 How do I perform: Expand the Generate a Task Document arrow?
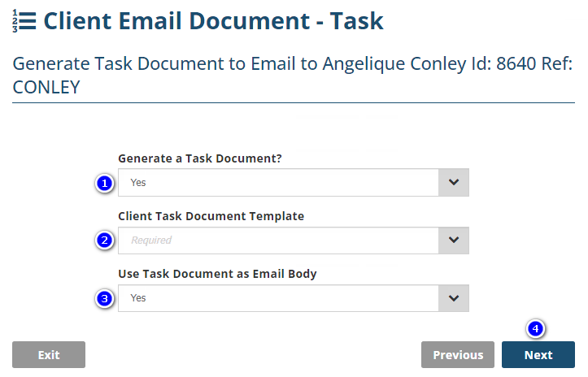point(454,183)
